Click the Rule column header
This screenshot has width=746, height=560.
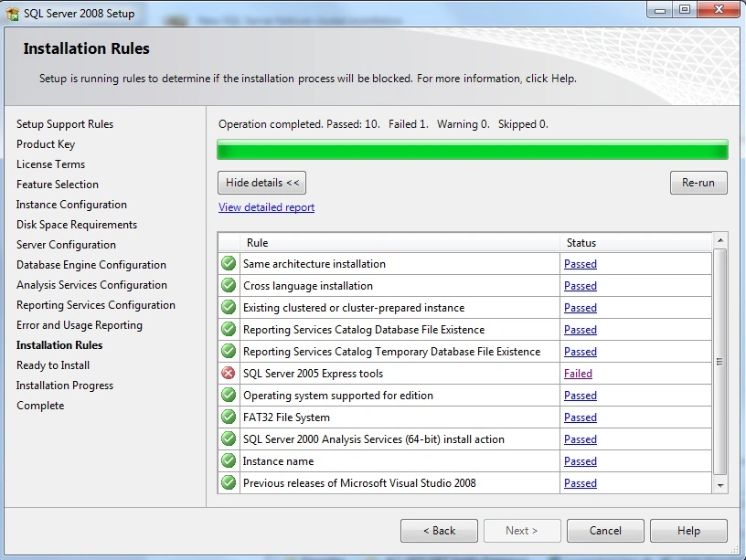point(400,242)
